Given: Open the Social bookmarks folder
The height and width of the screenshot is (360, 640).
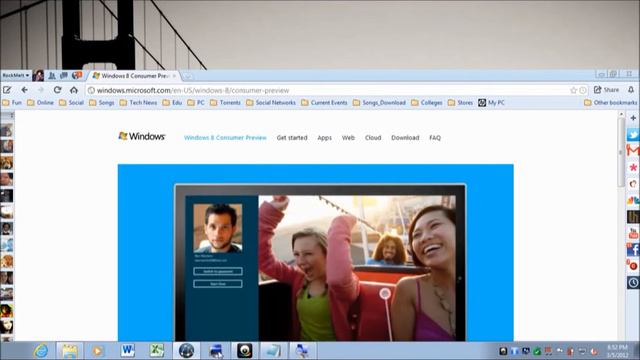Looking at the screenshot, I should [x=71, y=103].
